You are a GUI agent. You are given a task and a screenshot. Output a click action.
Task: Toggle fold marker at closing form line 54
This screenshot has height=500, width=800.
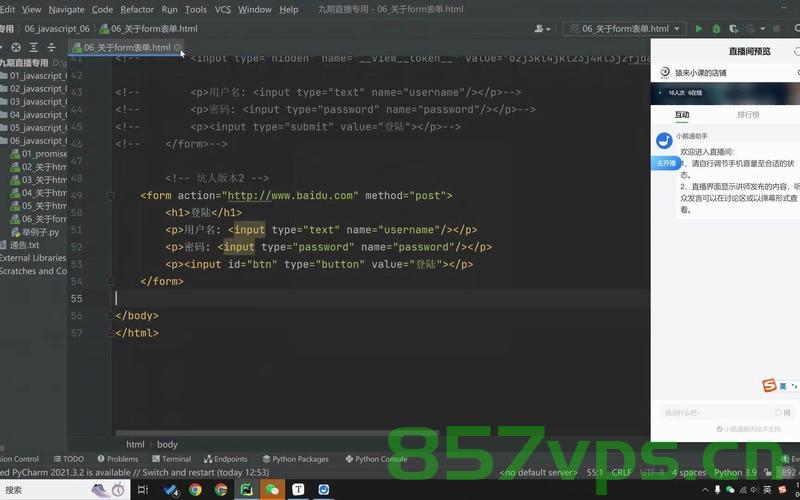pyautogui.click(x=110, y=282)
